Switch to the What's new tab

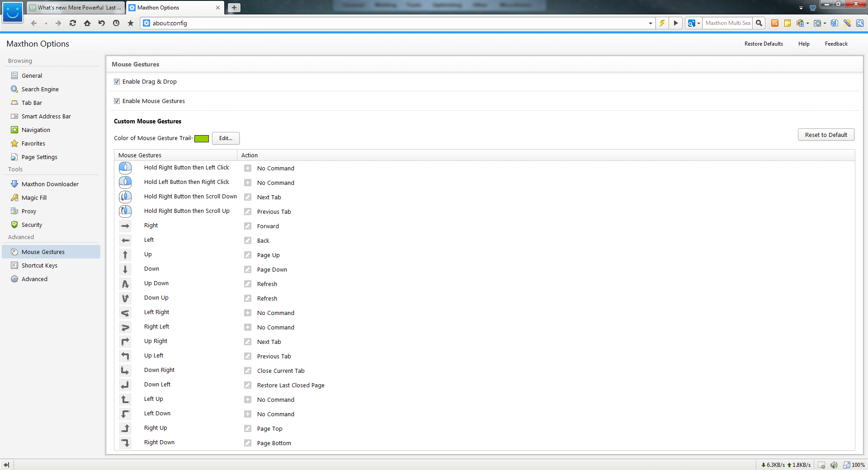click(x=75, y=8)
